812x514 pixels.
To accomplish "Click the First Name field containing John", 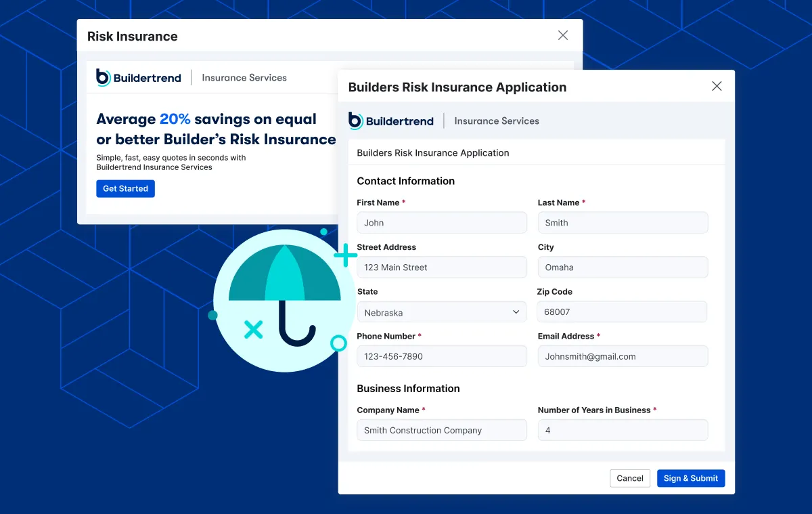I will [442, 223].
